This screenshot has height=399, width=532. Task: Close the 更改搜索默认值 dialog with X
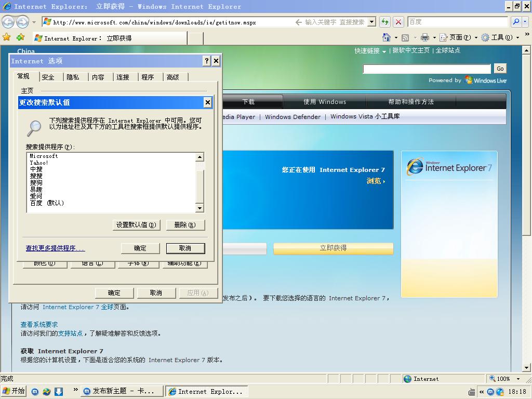pyautogui.click(x=208, y=102)
